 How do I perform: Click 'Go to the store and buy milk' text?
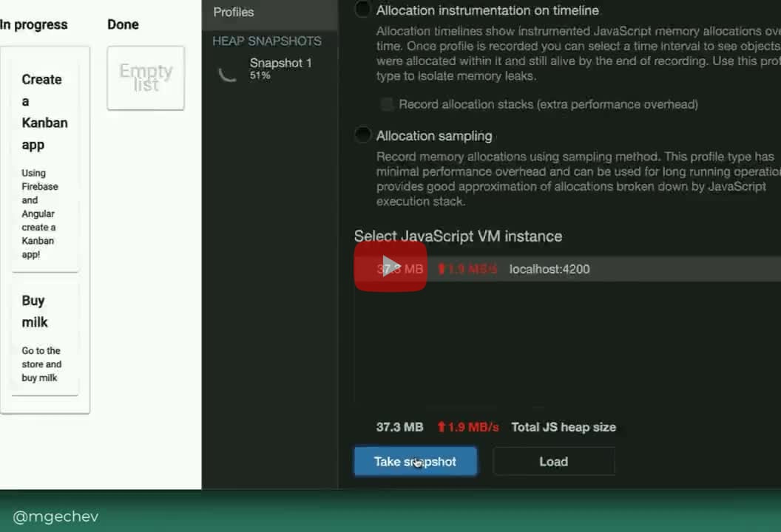tap(41, 364)
